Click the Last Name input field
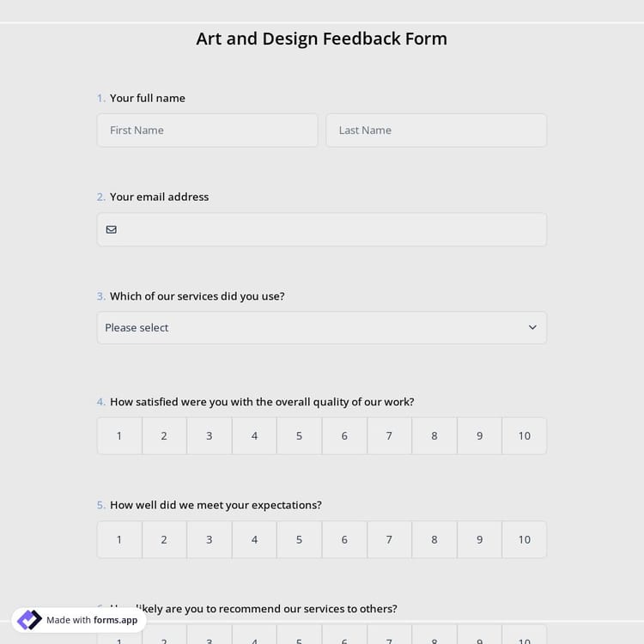 [435, 131]
